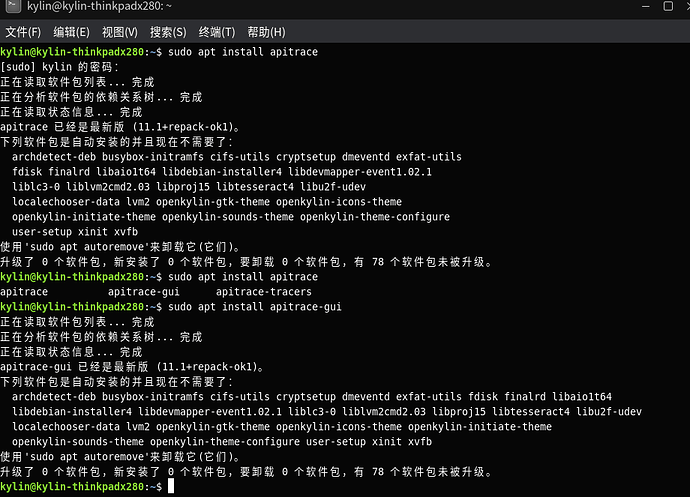Open the 终端(T) menu
Screen dimensions: 690x497
(x=217, y=33)
